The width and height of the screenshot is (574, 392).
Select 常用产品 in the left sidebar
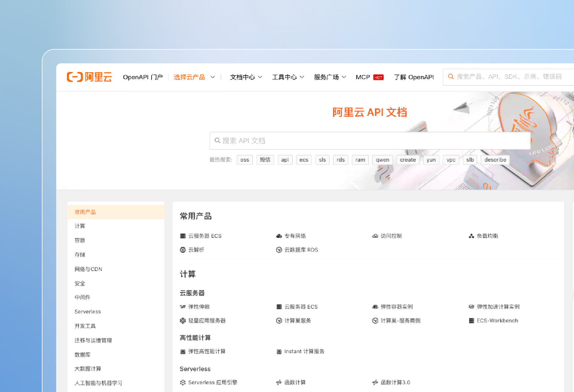(x=116, y=212)
